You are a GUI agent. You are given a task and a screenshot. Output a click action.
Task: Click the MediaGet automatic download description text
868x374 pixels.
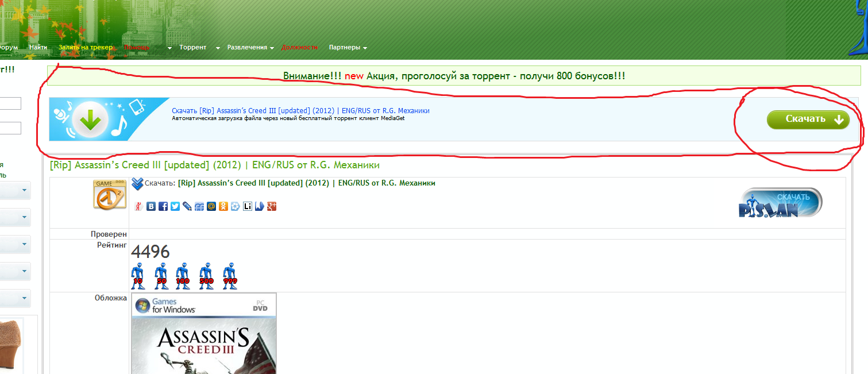[x=288, y=118]
